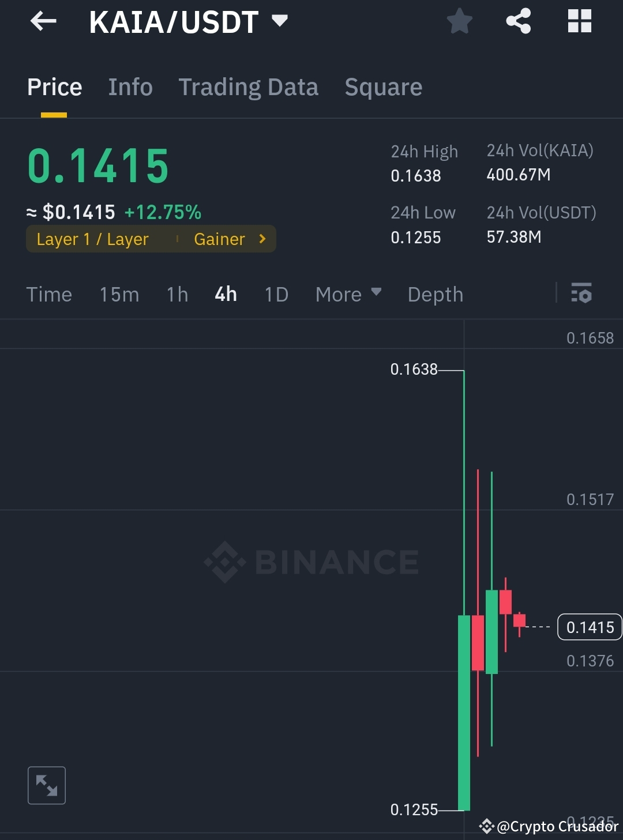Expand the More timeframes dropdown
This screenshot has height=840, width=623.
348,294
